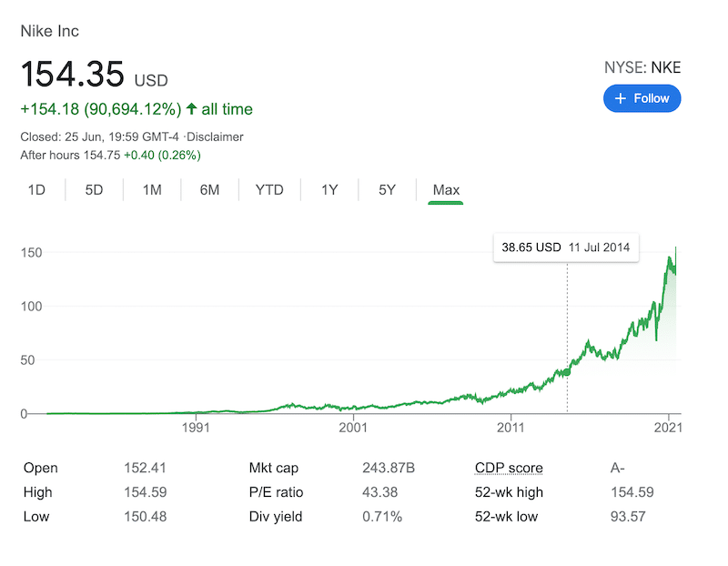Click the Open value 152.41
Viewport: 728px width, 566px height.
coord(145,468)
